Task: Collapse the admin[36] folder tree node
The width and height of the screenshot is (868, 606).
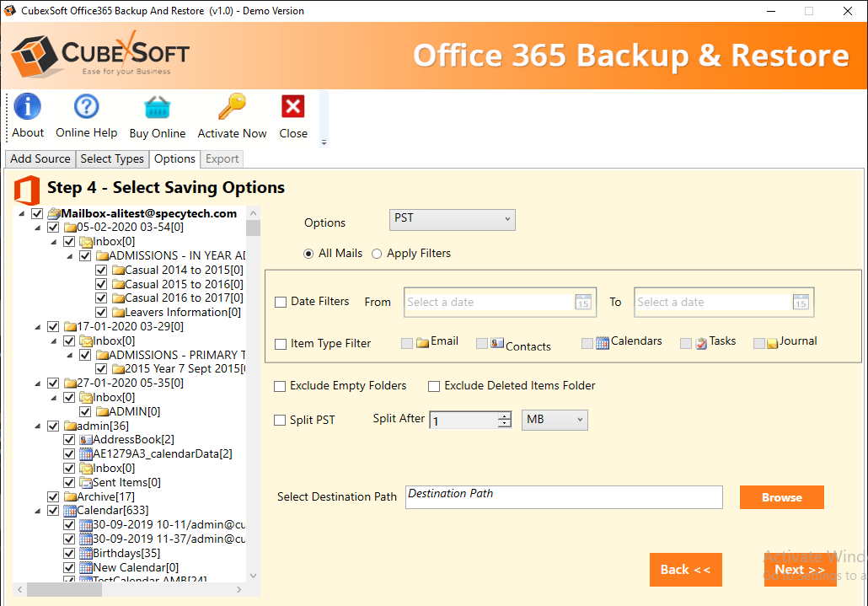Action: click(x=38, y=426)
